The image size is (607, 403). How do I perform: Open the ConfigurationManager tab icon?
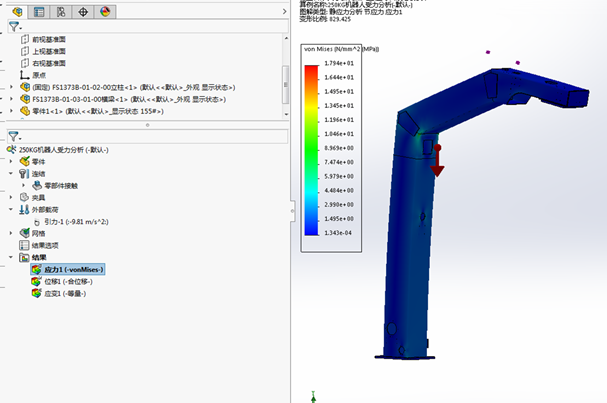(x=61, y=12)
